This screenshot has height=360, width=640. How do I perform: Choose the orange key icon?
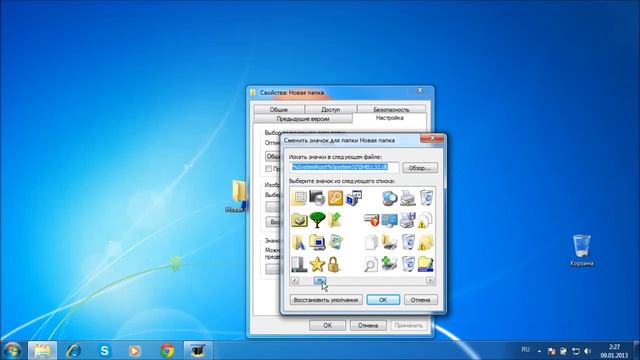click(x=335, y=198)
